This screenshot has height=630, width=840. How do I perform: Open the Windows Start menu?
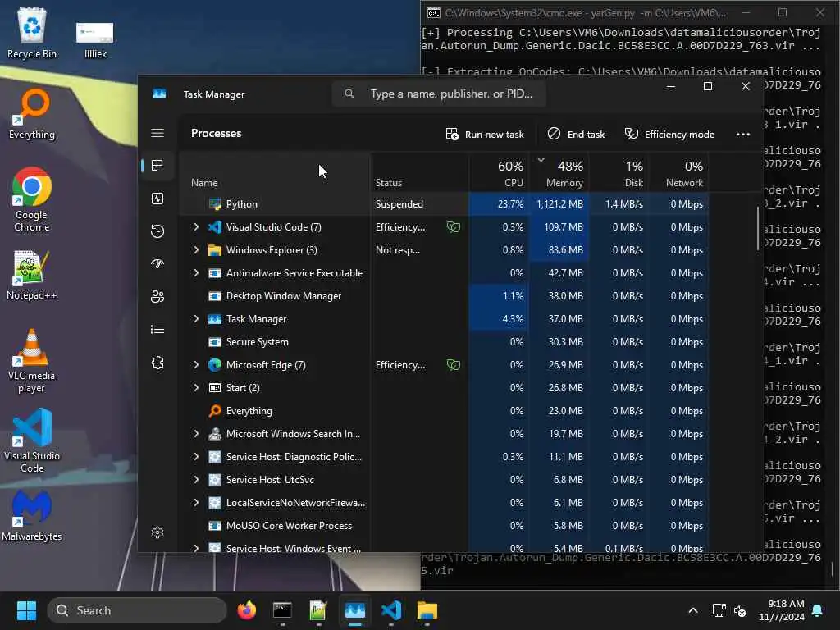[26, 610]
